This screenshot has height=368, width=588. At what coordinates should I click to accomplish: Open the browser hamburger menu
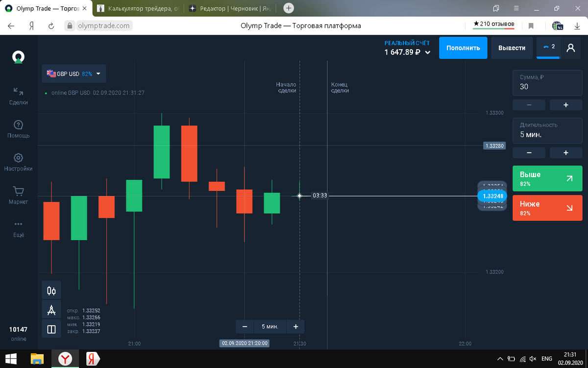tap(516, 8)
